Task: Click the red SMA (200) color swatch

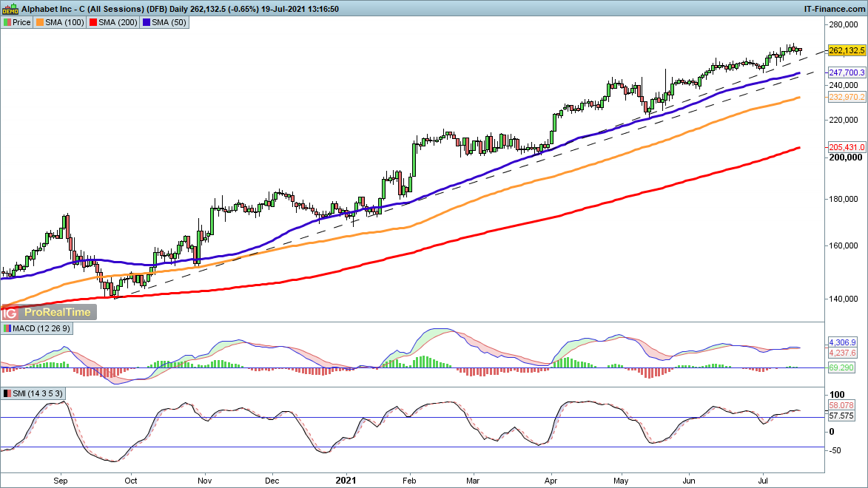Action: pyautogui.click(x=93, y=23)
